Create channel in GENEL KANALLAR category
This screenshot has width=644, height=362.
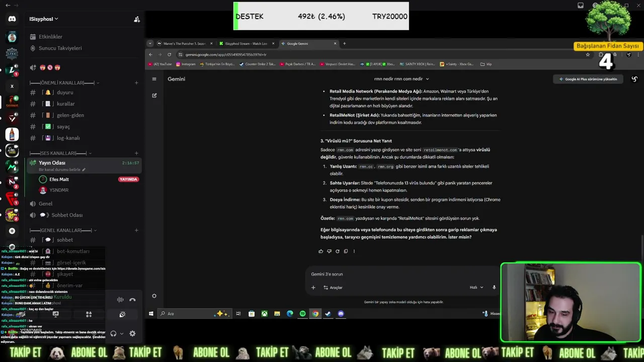pos(136,230)
